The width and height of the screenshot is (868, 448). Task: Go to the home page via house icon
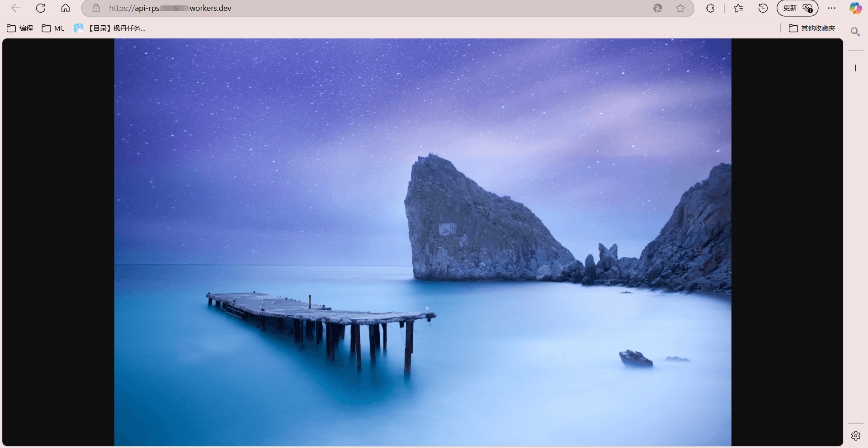(x=66, y=8)
